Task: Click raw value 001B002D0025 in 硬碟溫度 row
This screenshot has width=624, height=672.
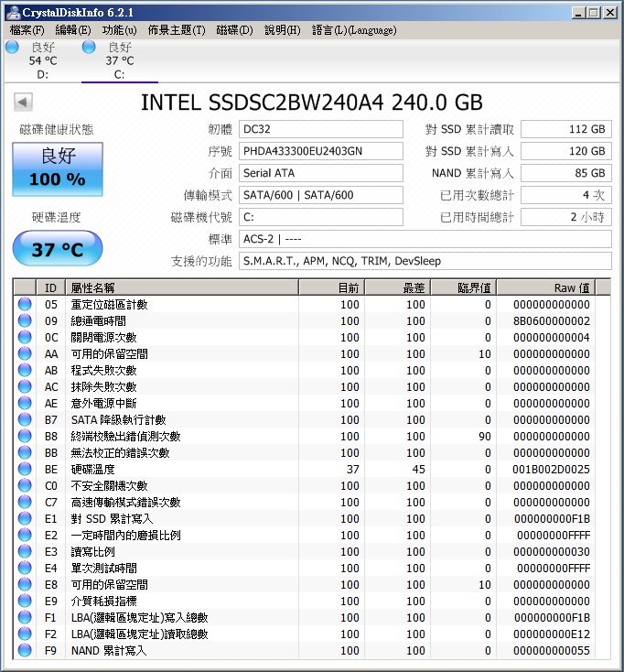Action: coord(551,470)
